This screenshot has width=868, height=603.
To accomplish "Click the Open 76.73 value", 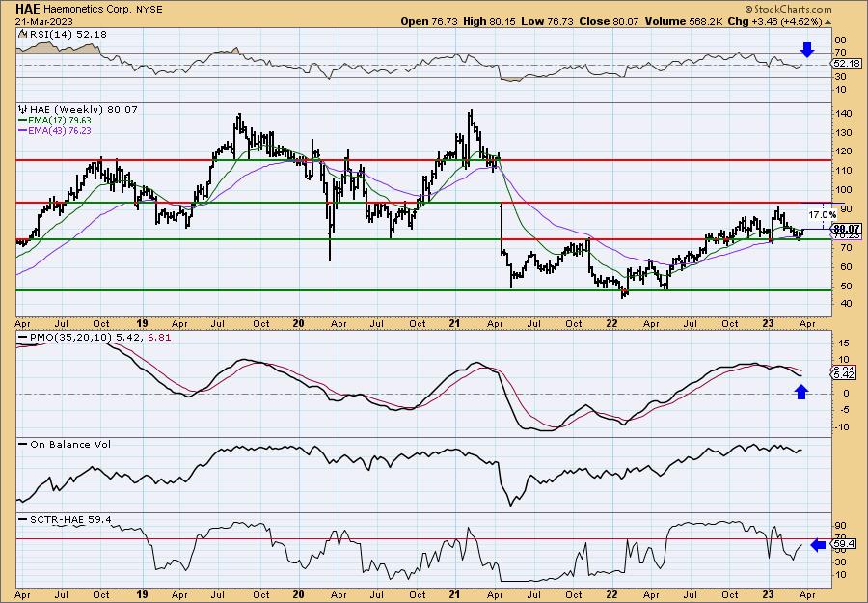I will tap(429, 21).
